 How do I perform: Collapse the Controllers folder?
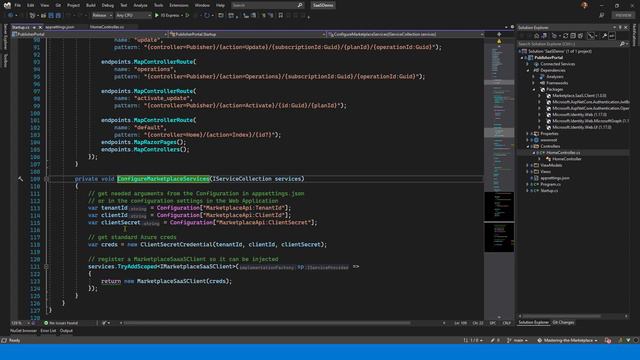coord(528,146)
